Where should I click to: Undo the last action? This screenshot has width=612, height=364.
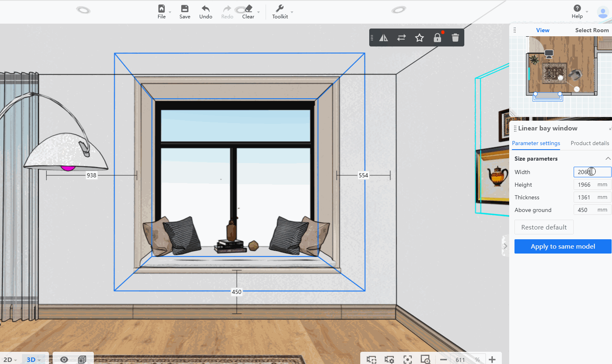point(206,12)
